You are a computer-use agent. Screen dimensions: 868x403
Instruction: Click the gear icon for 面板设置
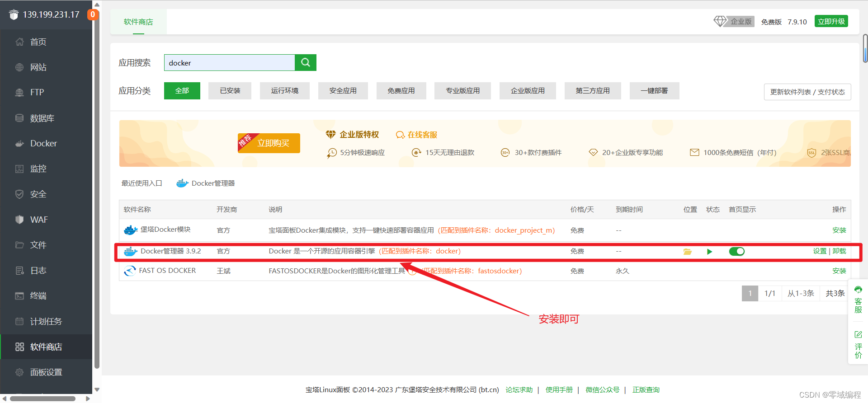tap(19, 372)
